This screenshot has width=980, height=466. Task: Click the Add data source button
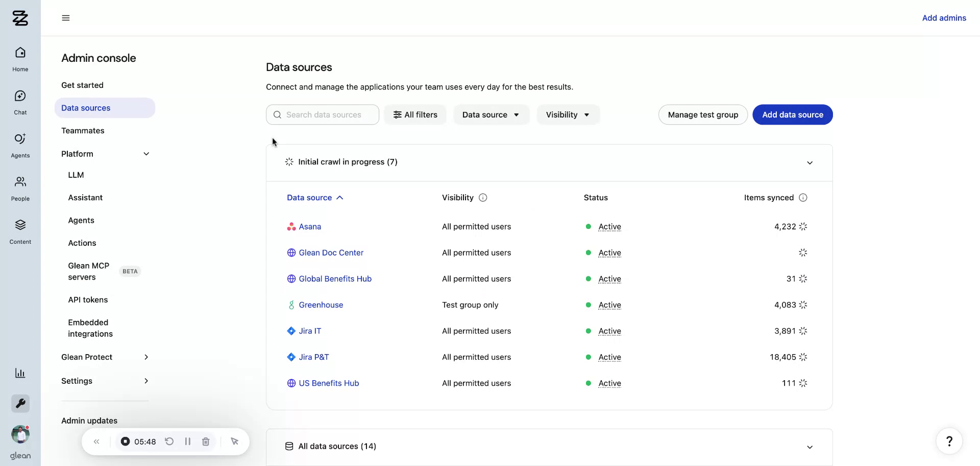click(x=792, y=114)
